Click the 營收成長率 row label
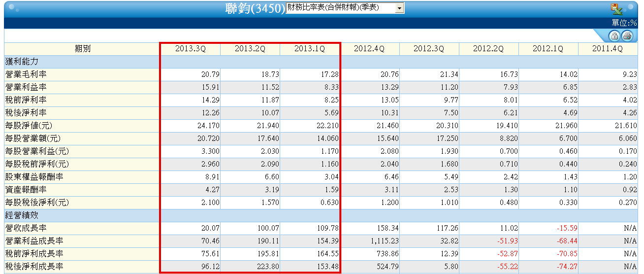 coord(26,228)
